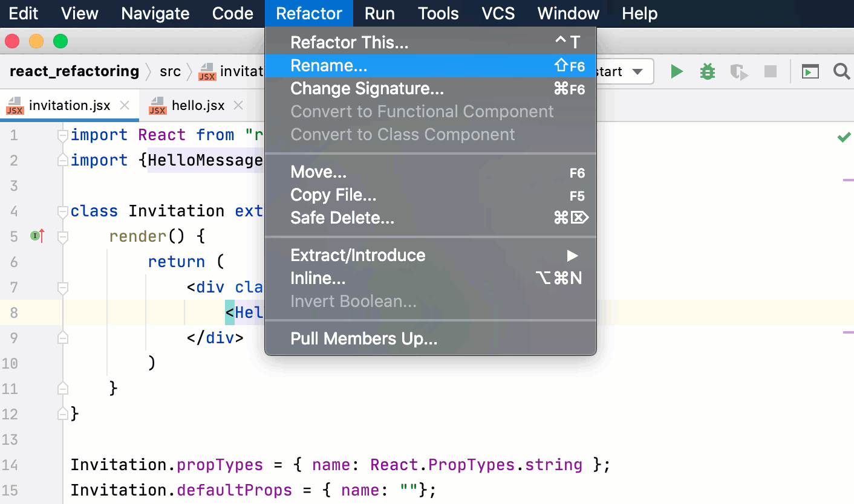The image size is (854, 504).
Task: Open Search Everywhere with the magnifier icon
Action: pos(842,71)
